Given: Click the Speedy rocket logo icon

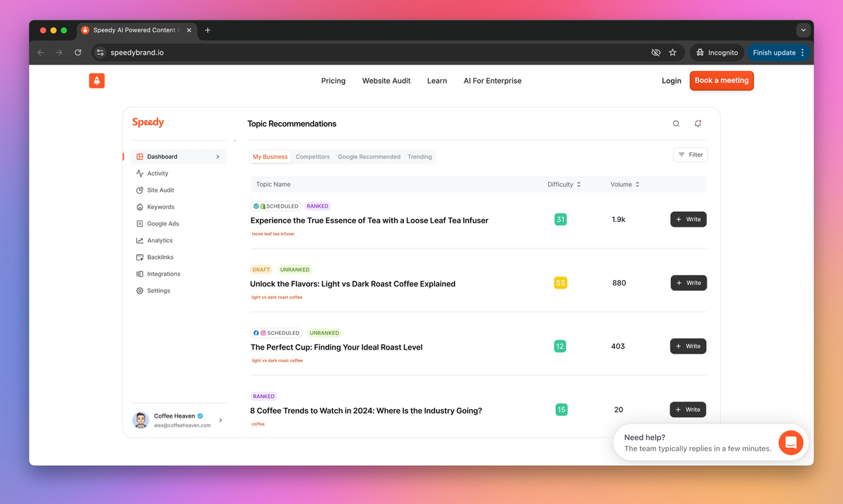Looking at the screenshot, I should [x=97, y=81].
